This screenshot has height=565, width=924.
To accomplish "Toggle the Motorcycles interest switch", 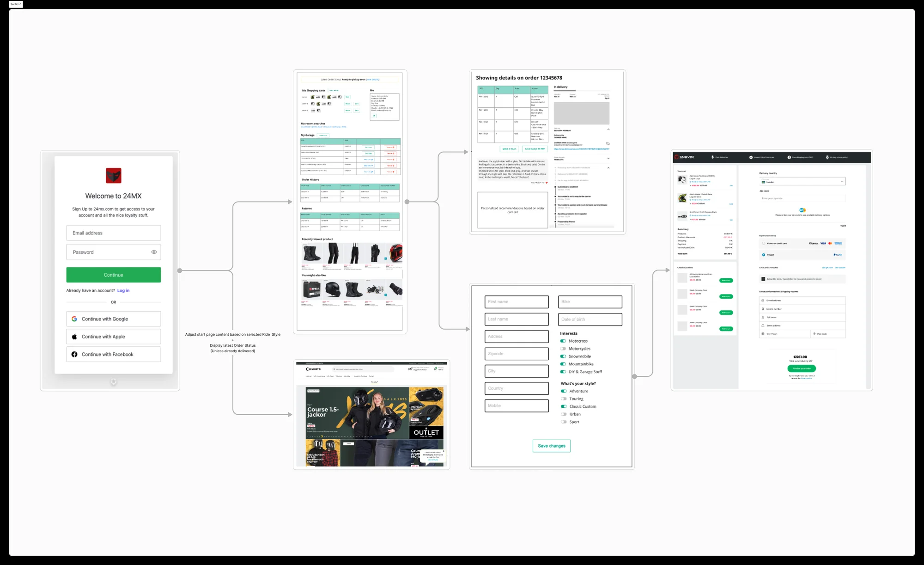I will click(563, 349).
